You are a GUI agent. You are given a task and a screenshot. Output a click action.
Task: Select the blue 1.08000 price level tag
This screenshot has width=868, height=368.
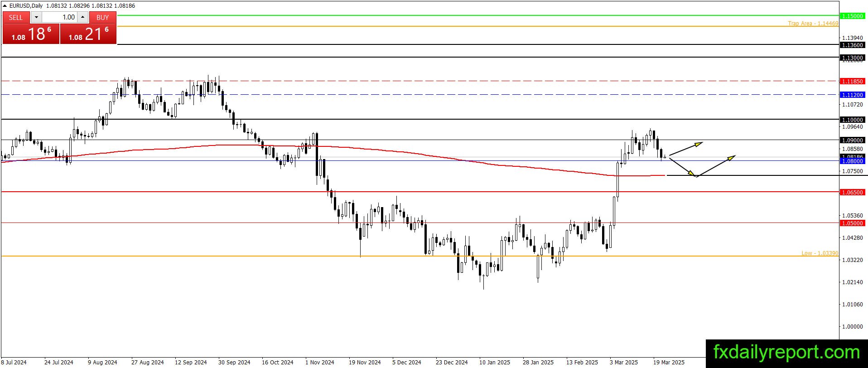(x=852, y=161)
